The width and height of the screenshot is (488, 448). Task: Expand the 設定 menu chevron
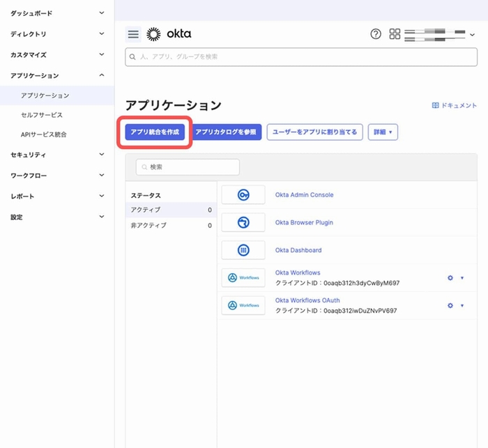tap(102, 217)
